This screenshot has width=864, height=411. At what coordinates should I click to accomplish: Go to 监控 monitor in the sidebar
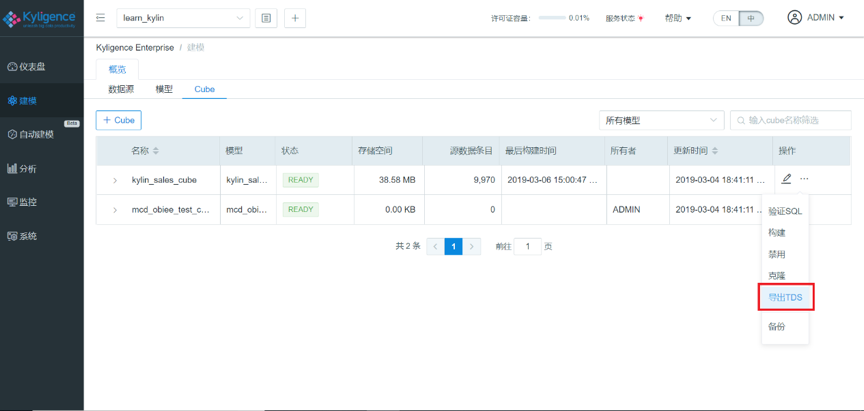[23, 202]
